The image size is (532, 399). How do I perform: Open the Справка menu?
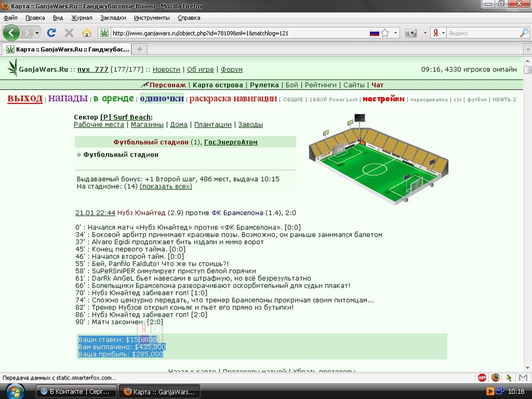pos(189,18)
